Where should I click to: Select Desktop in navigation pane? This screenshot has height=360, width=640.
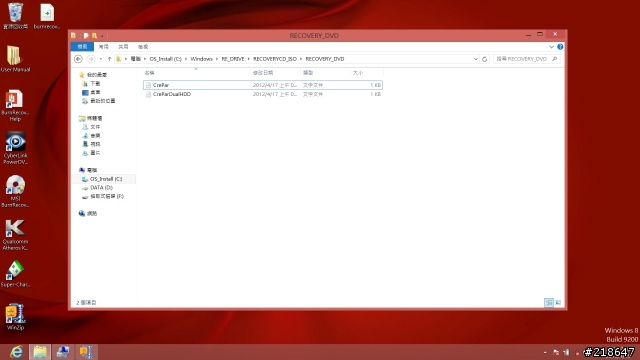tap(91, 93)
